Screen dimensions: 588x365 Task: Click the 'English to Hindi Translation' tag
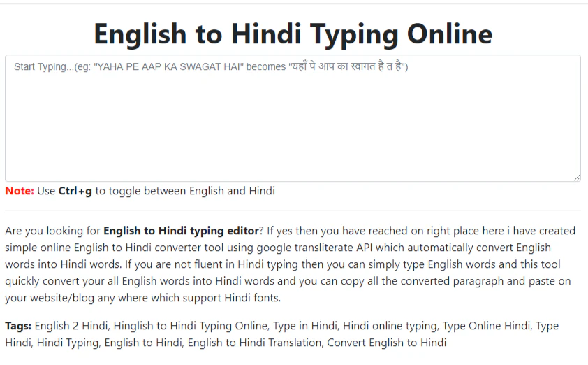coord(255,343)
